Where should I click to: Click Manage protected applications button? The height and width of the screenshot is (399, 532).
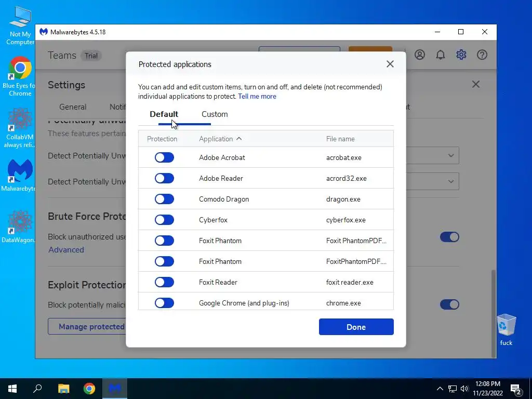87,326
